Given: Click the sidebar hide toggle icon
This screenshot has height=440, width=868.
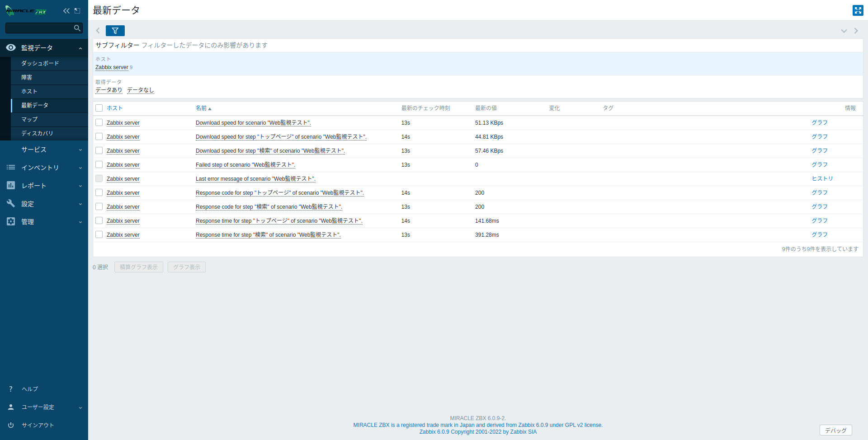Looking at the screenshot, I should click(78, 11).
